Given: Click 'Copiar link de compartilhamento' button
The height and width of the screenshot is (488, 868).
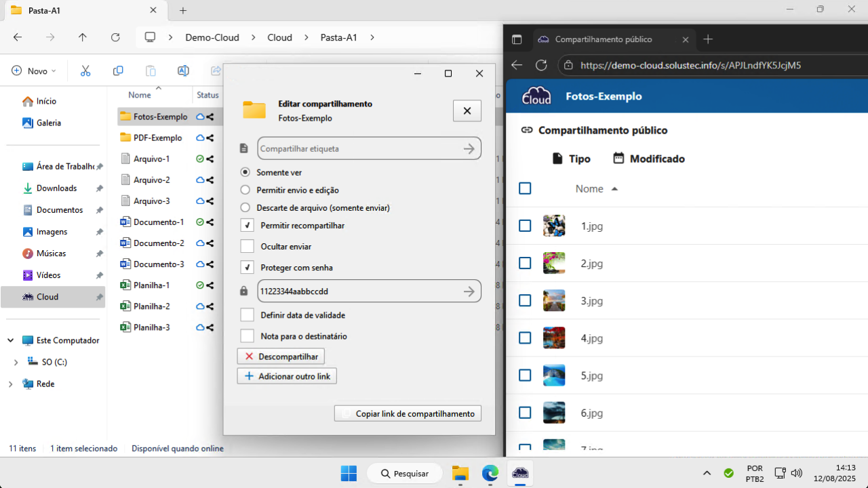Looking at the screenshot, I should pyautogui.click(x=408, y=413).
